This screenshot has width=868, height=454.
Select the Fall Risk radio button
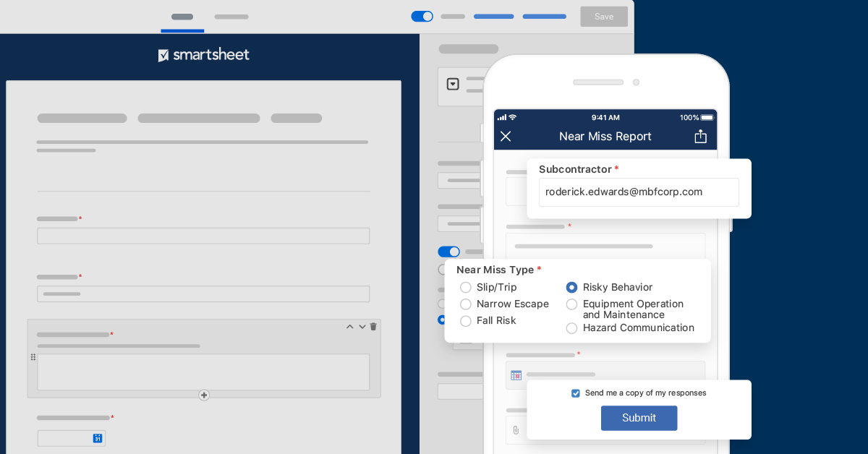(466, 321)
